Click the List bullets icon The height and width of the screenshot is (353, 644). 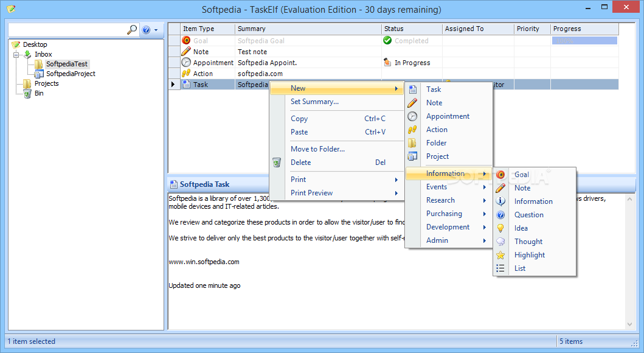coord(500,268)
